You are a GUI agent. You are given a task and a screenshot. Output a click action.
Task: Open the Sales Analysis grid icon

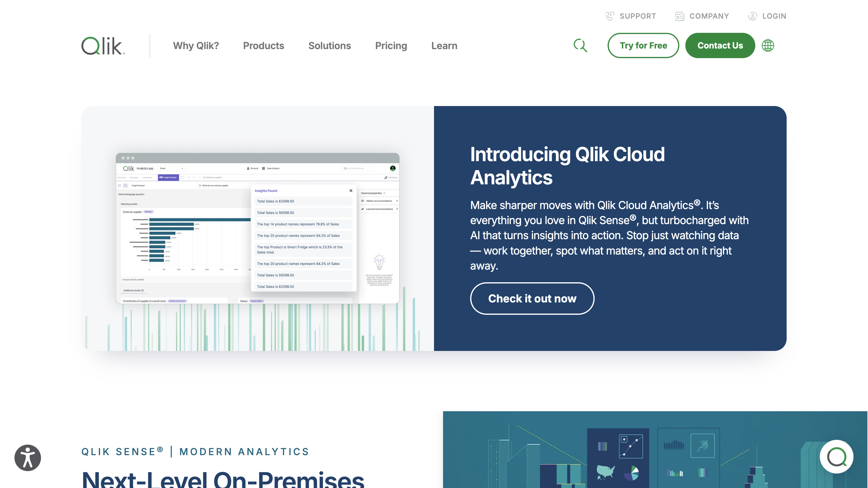click(263, 168)
